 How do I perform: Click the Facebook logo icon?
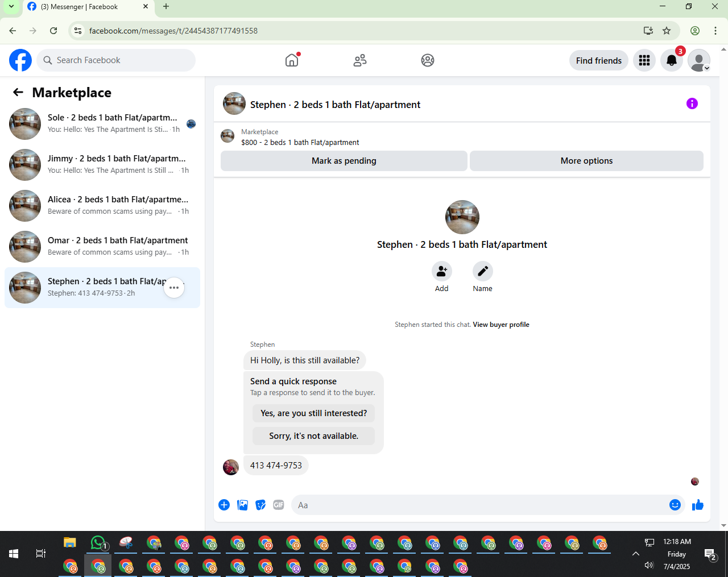(20, 60)
